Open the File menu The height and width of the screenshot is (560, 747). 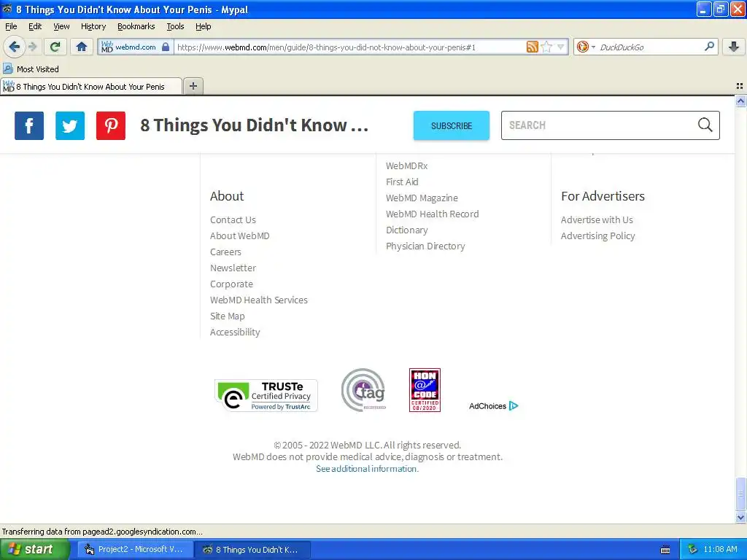[11, 26]
